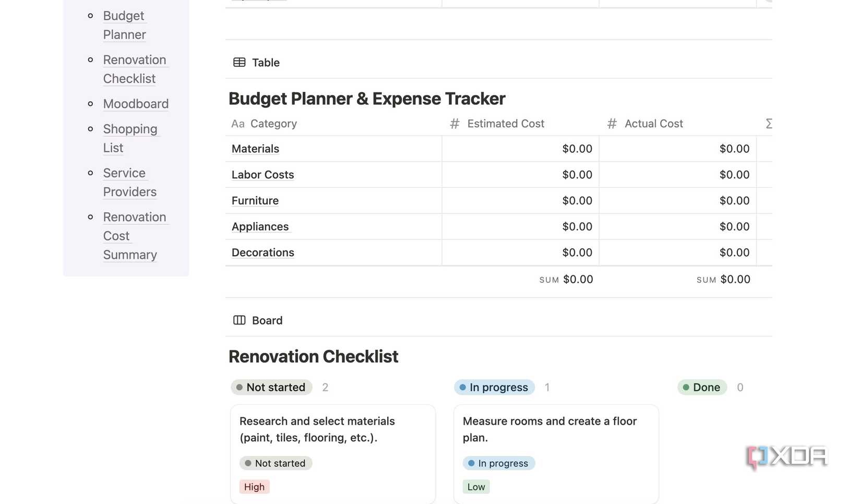
Task: Open the Moodboard link
Action: pos(136,104)
